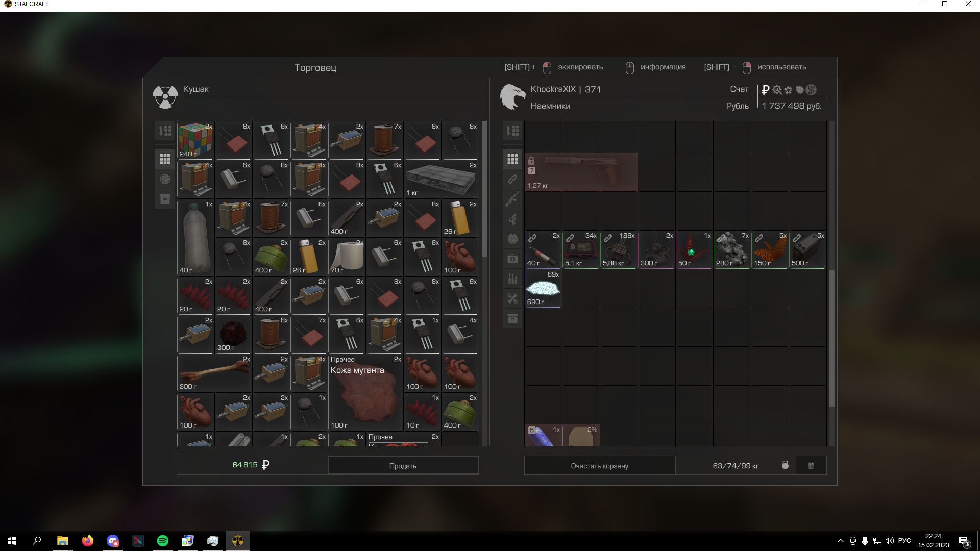
Task: Open the Windows Start menu
Action: (x=12, y=541)
